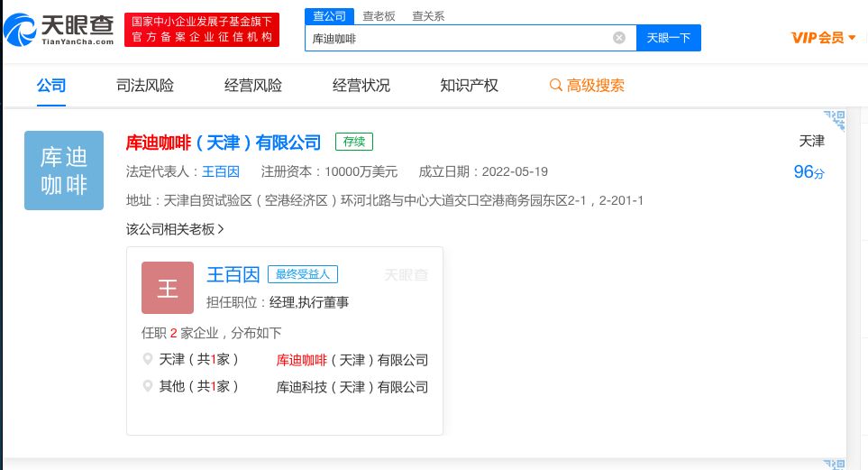Click 其他（共1家）row label
The height and width of the screenshot is (470, 868).
[198, 386]
